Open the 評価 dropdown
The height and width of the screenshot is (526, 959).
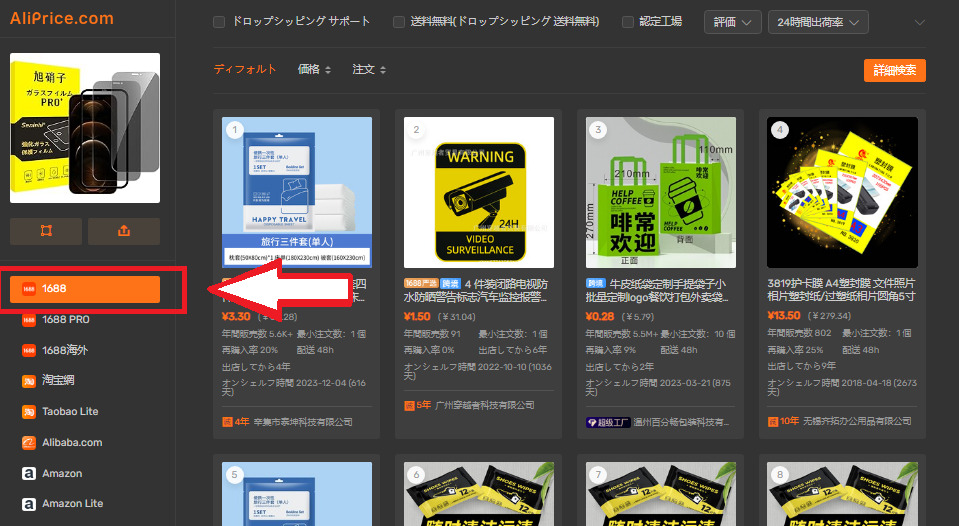(732, 22)
